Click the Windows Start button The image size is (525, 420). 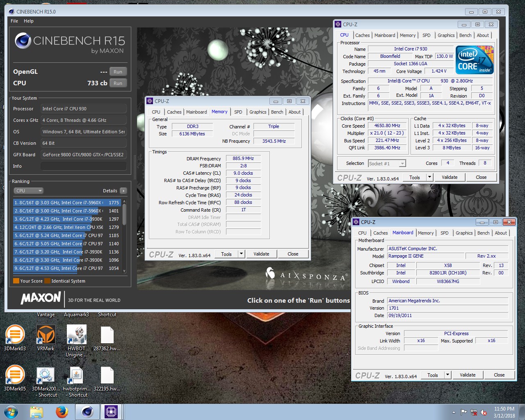tap(11, 412)
